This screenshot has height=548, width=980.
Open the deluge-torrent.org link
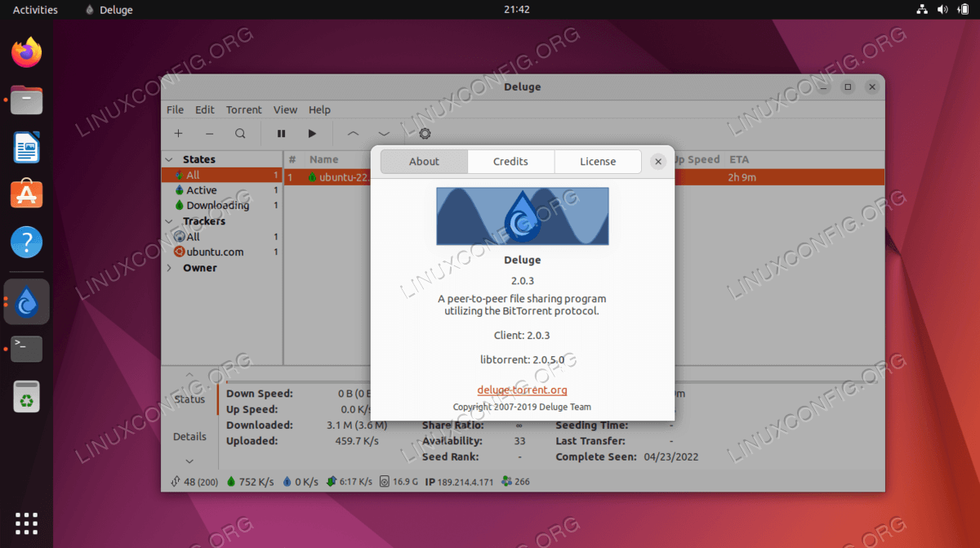[522, 390]
